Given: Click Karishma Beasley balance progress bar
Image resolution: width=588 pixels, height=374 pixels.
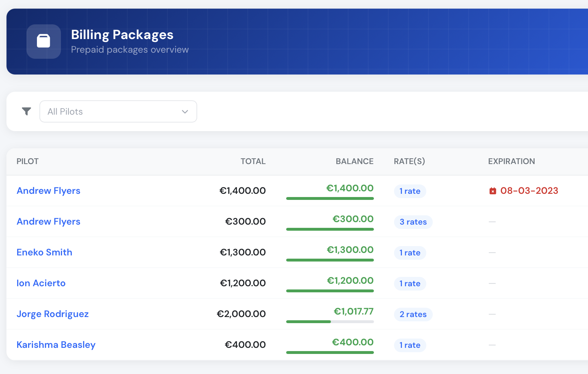Looking at the screenshot, I should 330,353.
